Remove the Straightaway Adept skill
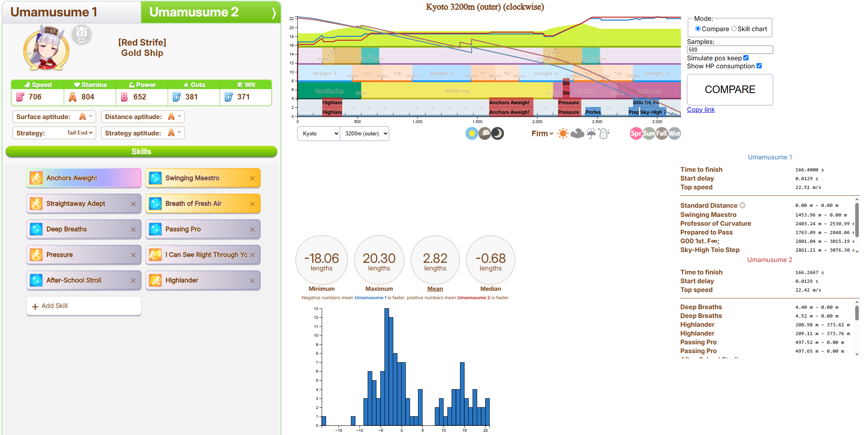The width and height of the screenshot is (868, 435). tap(133, 204)
